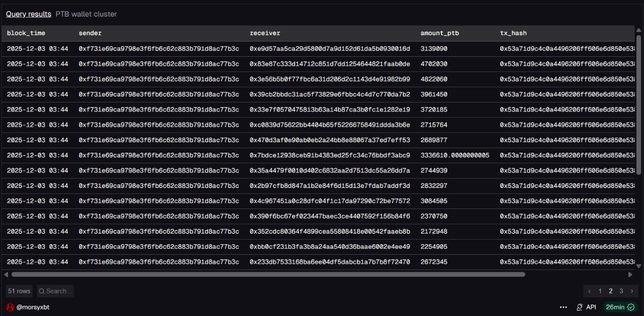
Task: Select receiver 0xbb0cf231b3fa3b8a24aa540d36baae6002e4ee49
Action: coord(330,247)
